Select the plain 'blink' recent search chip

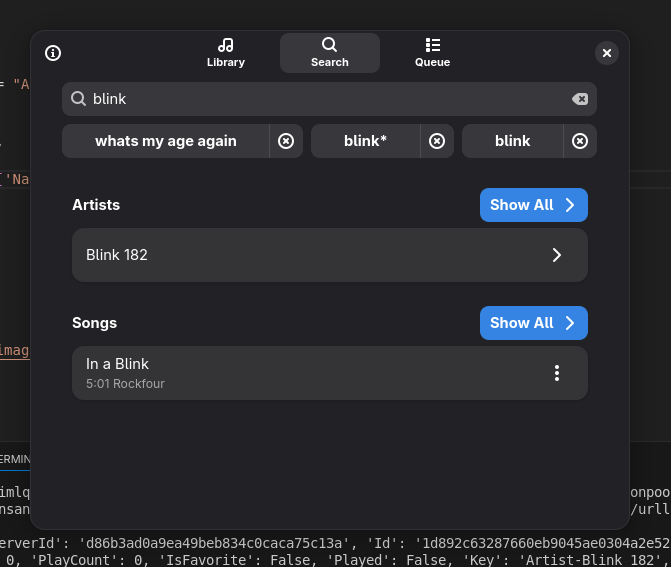point(512,141)
